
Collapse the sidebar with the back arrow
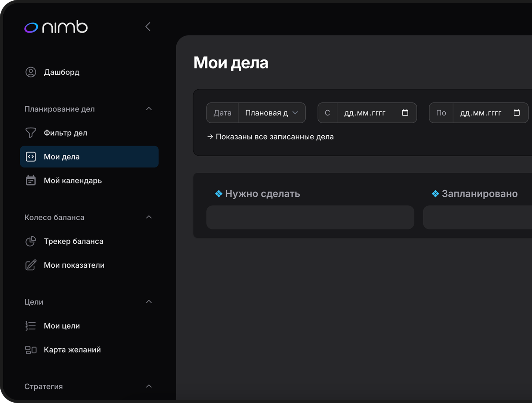pyautogui.click(x=148, y=27)
